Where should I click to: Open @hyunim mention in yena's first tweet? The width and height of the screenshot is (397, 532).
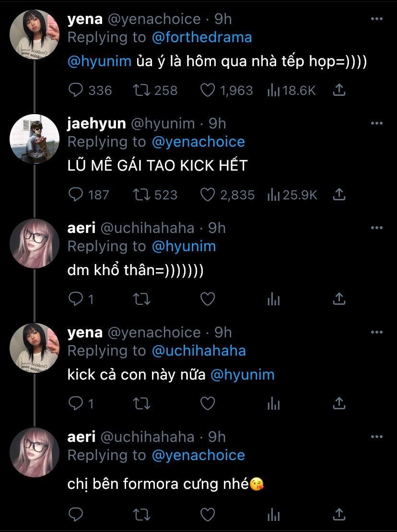99,62
